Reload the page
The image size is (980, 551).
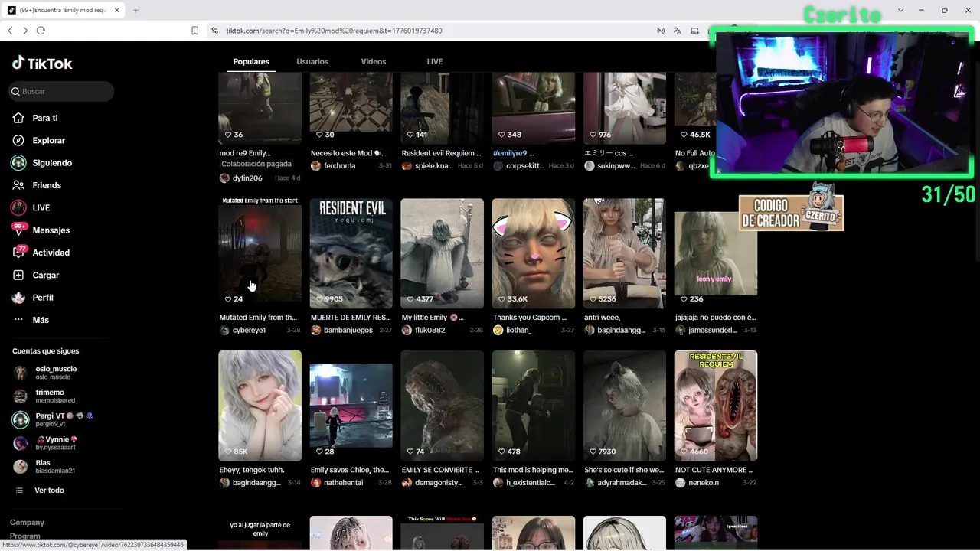41,31
